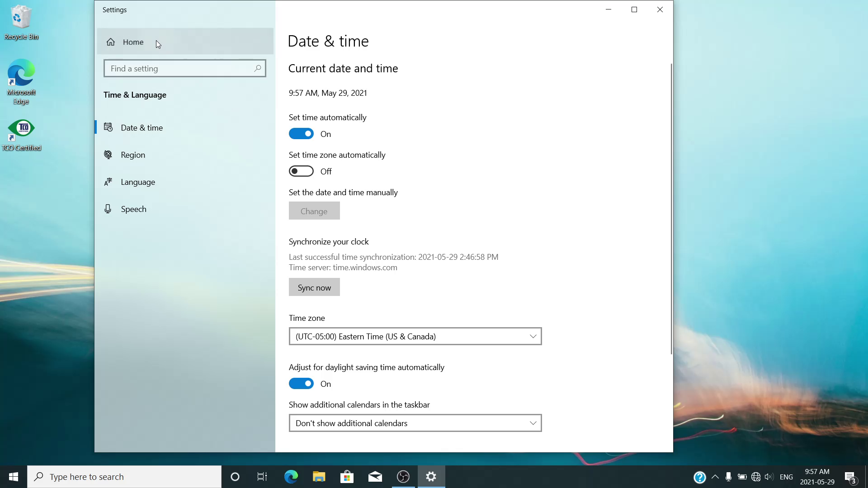The width and height of the screenshot is (868, 488).
Task: Click the Find a setting field
Action: [181, 68]
